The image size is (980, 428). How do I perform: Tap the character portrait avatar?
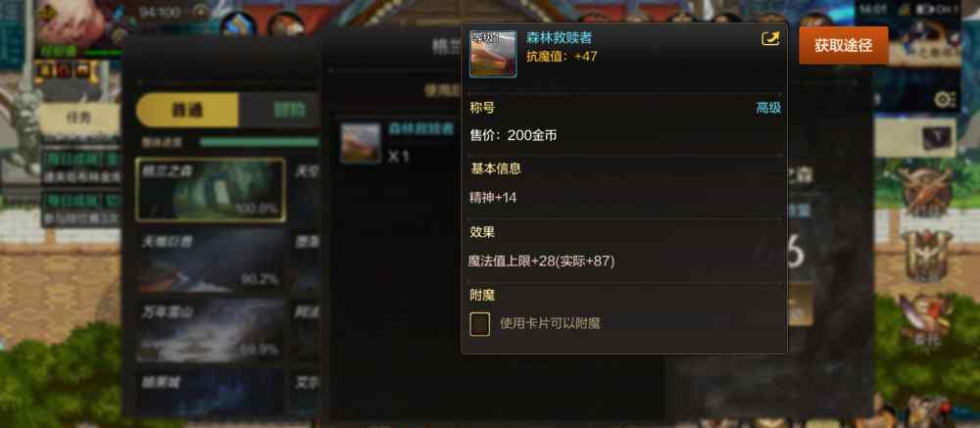click(x=75, y=25)
